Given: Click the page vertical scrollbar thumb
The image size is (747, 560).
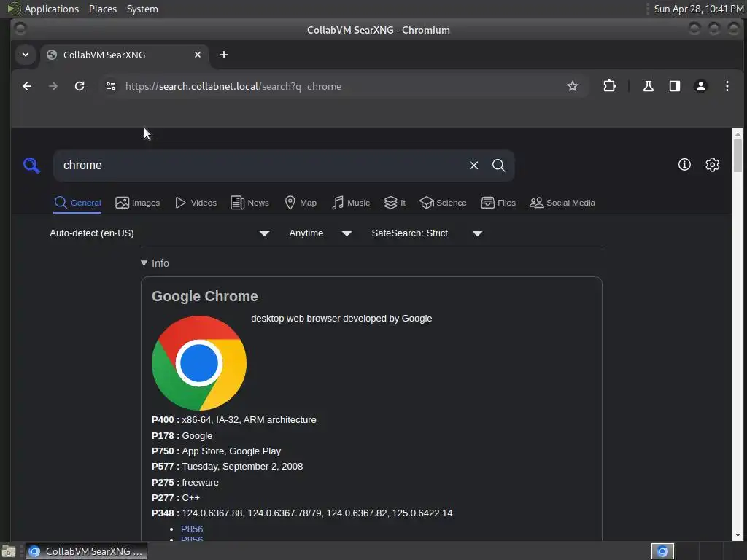Looking at the screenshot, I should (738, 156).
